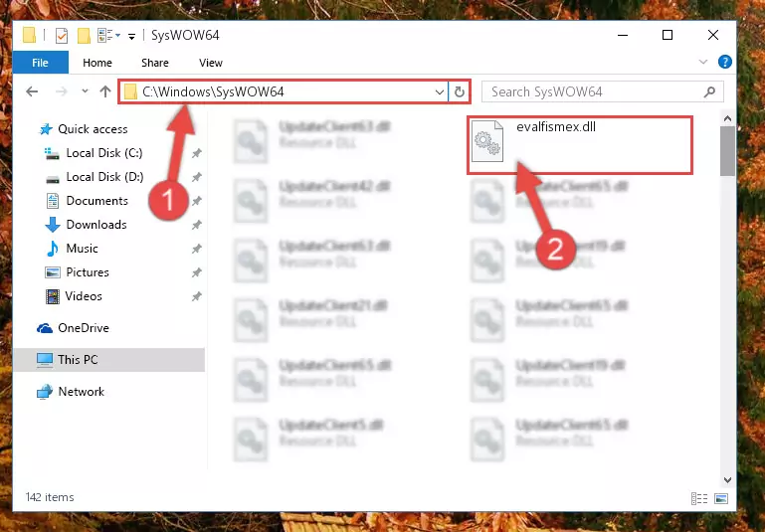Switch to Large icons view layout icon
The image size is (765, 532).
[721, 498]
